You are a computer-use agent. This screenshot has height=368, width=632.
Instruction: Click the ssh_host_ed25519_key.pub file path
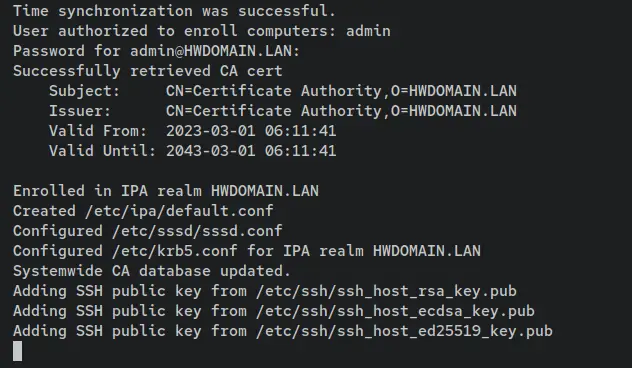point(405,331)
